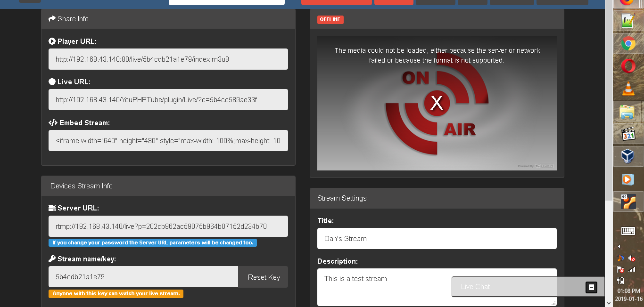Open the orange play media player icon
This screenshot has width=644, height=307.
coord(628,179)
